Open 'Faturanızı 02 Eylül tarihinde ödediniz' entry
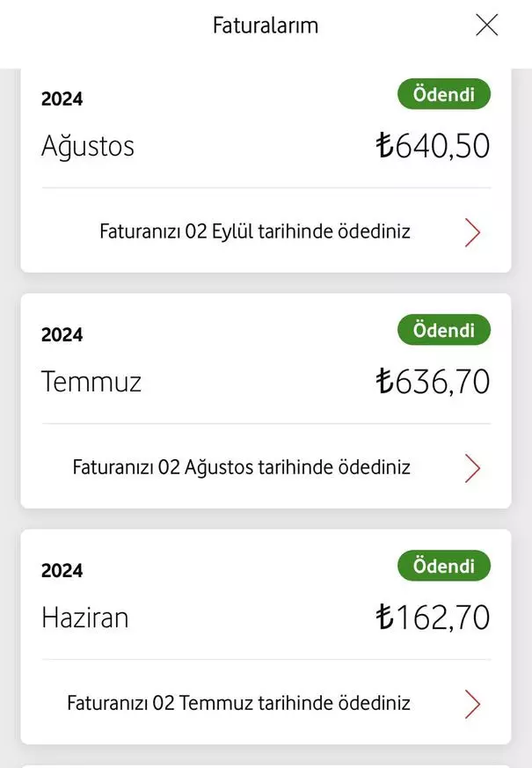The width and height of the screenshot is (532, 768). pyautogui.click(x=255, y=230)
